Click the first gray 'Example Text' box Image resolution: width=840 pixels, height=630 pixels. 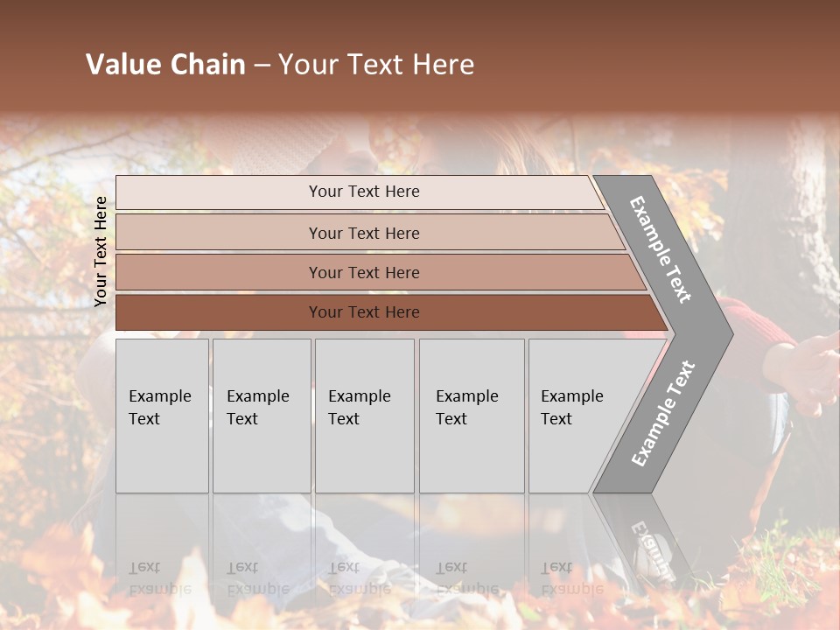point(163,416)
